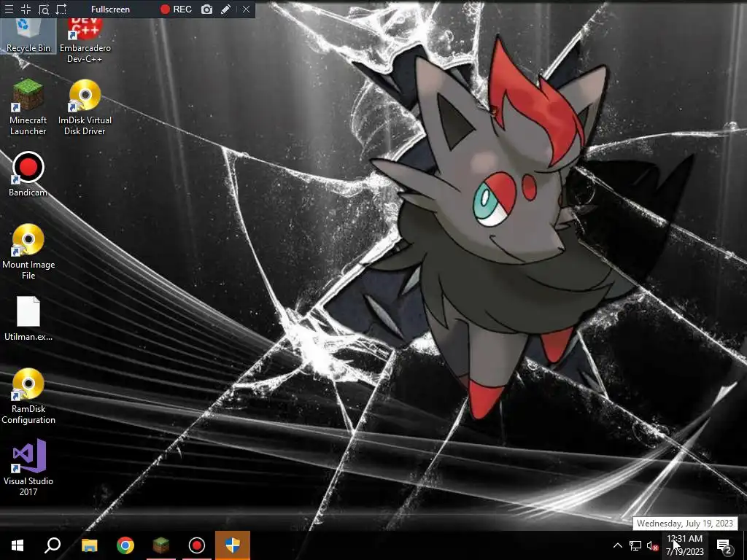The height and width of the screenshot is (560, 747).
Task: Select ImDisk Virtual Disk Driver shortcut
Action: (85, 107)
